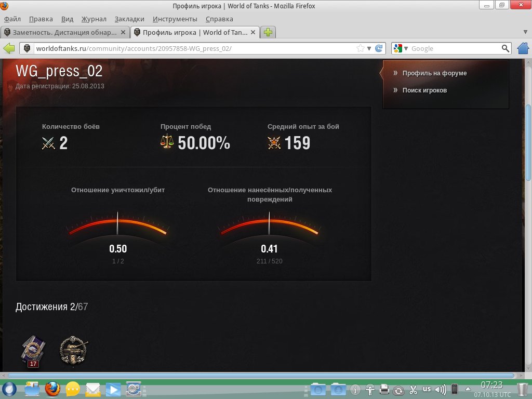Open the Закладки menu
The width and height of the screenshot is (532, 399).
[129, 19]
